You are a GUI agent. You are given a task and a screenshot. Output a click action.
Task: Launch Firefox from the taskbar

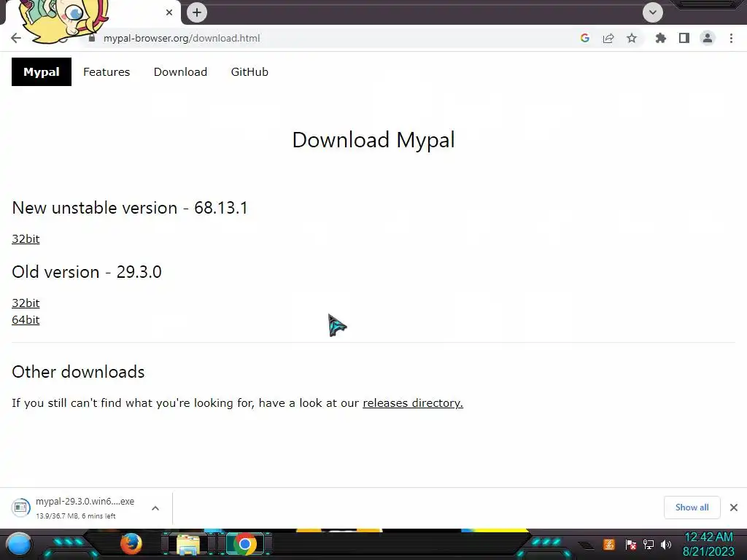point(131,544)
